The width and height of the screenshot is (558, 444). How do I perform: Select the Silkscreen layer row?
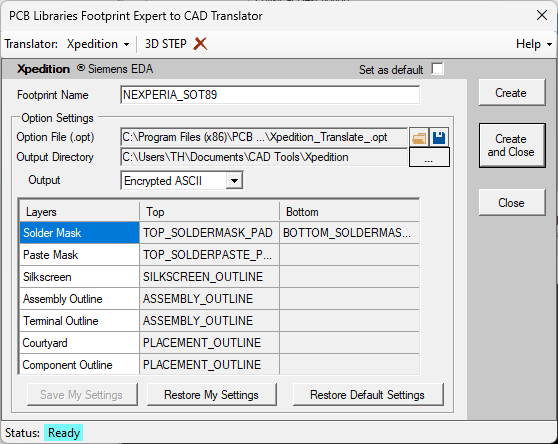pyautogui.click(x=219, y=277)
